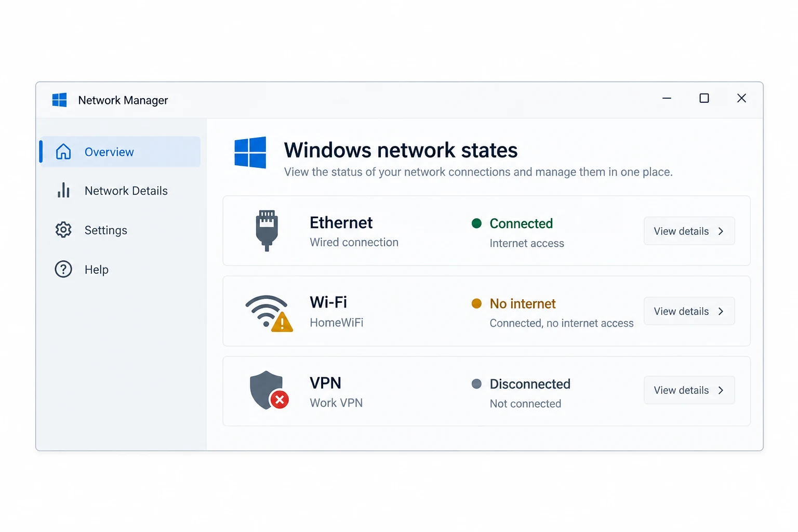Click the Ethernet plug icon
The width and height of the screenshot is (798, 532).
coord(267,231)
